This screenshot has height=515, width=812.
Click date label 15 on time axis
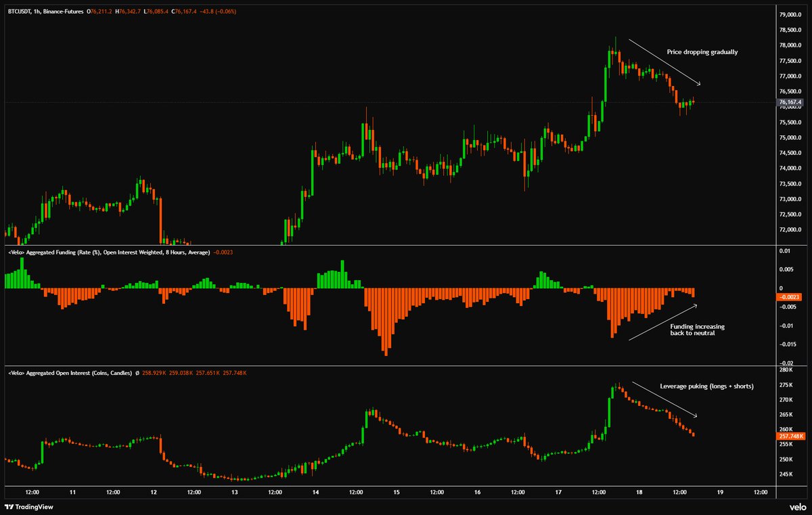click(x=395, y=493)
